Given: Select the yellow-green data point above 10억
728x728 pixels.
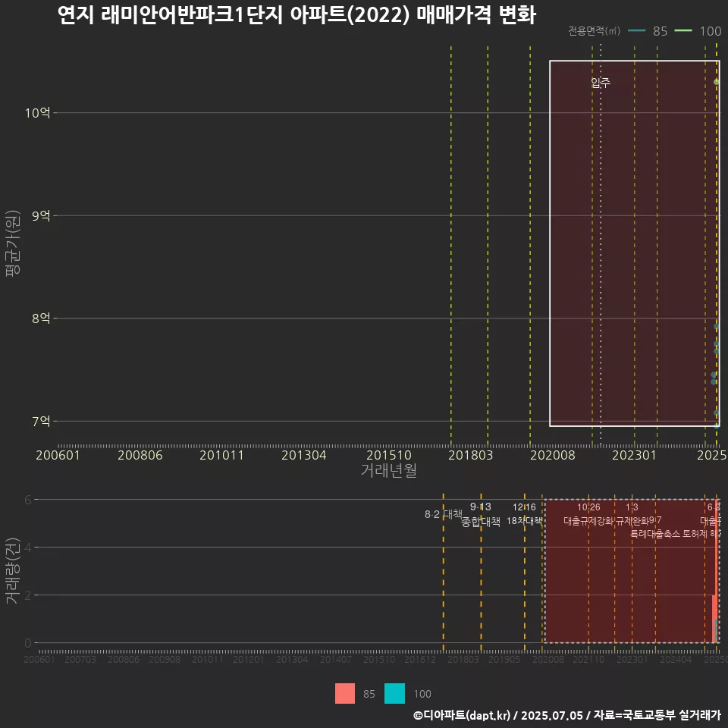Looking at the screenshot, I should (717, 82).
